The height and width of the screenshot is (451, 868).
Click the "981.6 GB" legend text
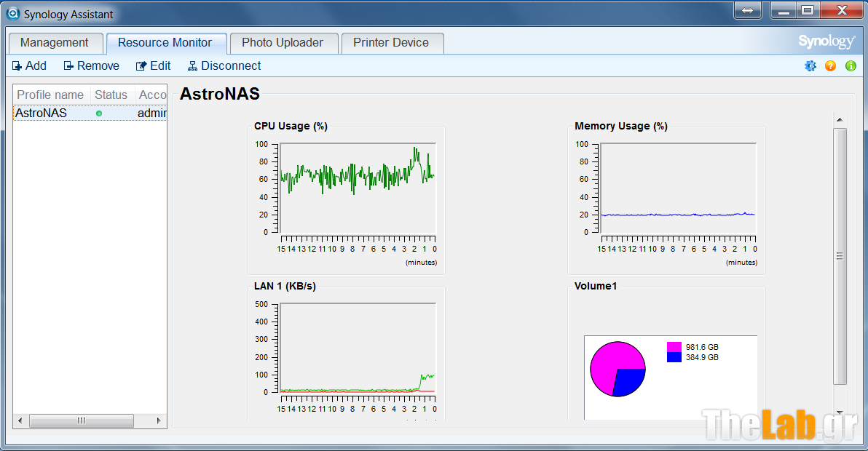tap(702, 347)
